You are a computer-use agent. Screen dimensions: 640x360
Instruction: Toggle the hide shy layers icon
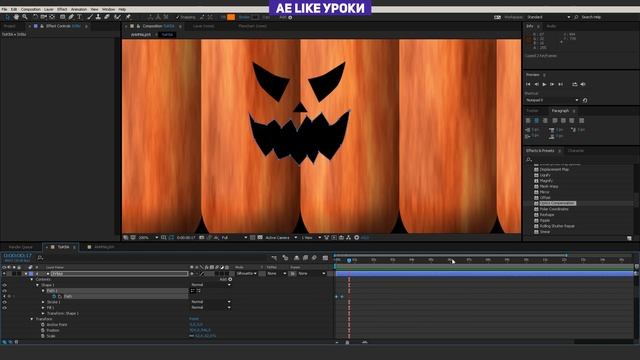[296, 258]
